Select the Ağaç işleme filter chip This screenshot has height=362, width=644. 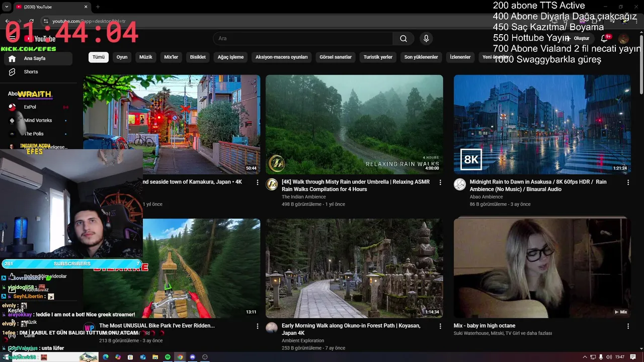(230, 57)
